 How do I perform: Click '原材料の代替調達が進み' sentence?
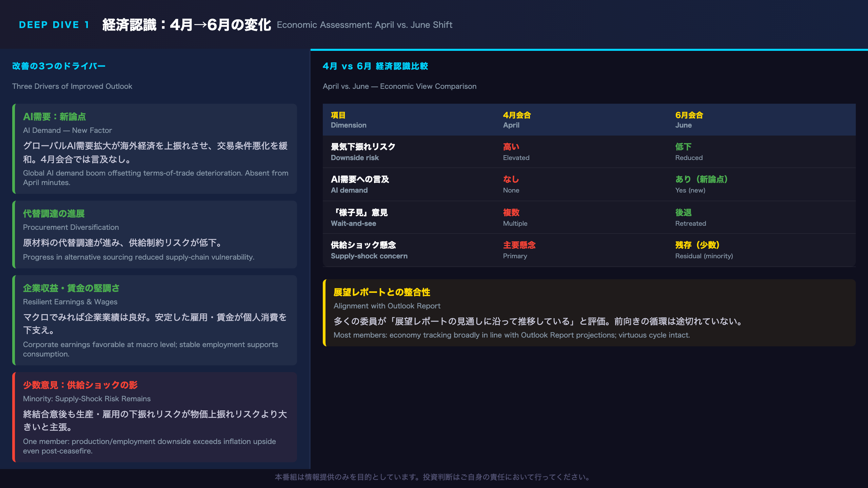pos(123,243)
